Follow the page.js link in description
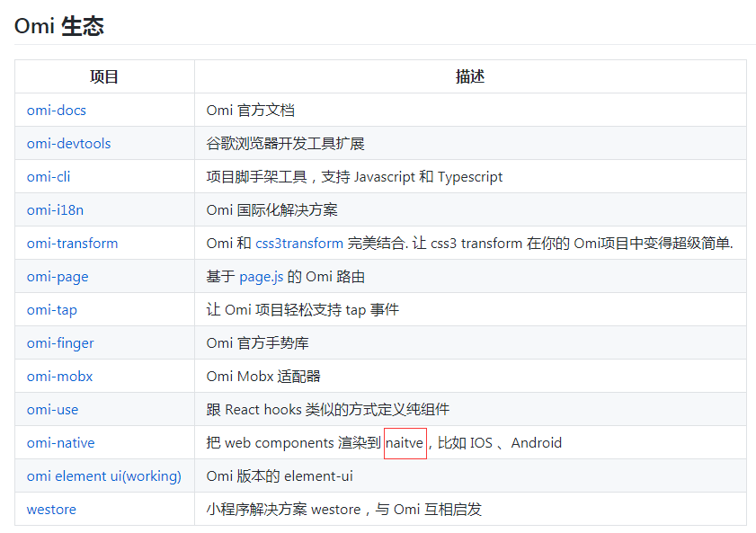756x533 pixels. click(x=262, y=277)
